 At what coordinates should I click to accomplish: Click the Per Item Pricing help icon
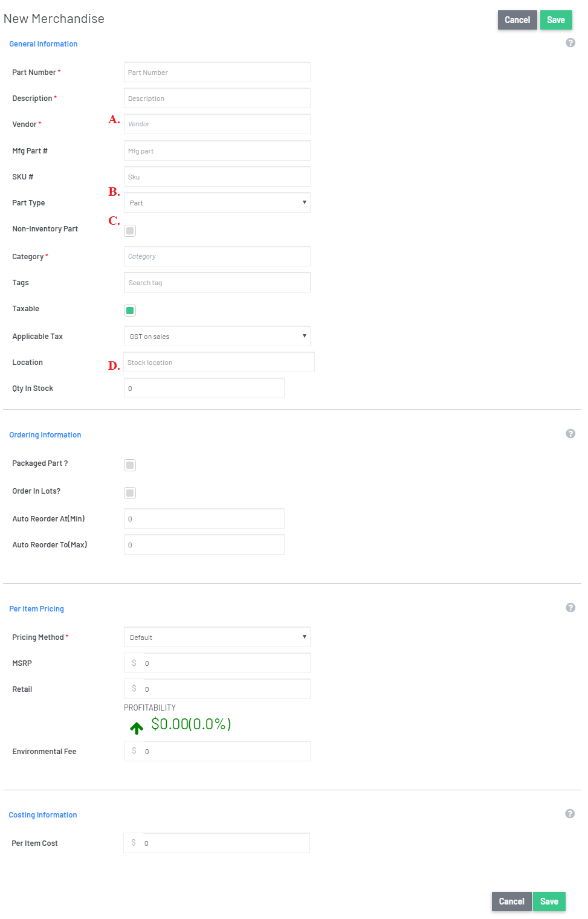[570, 608]
